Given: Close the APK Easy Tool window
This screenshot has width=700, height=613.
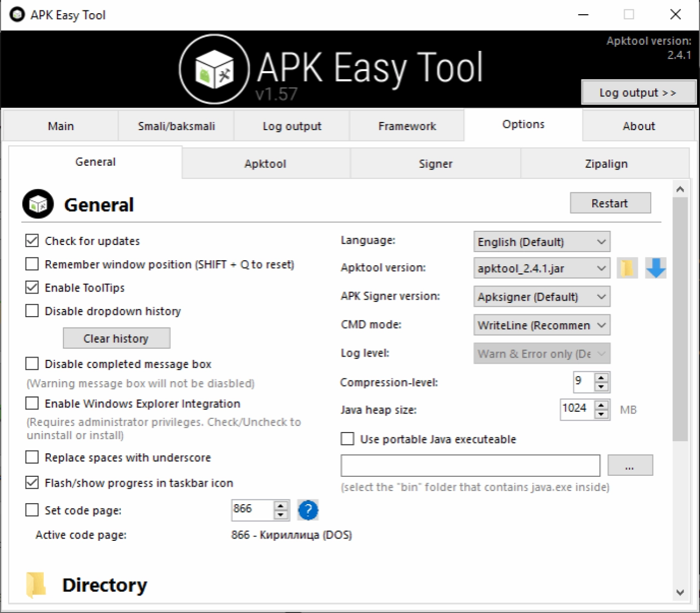Looking at the screenshot, I should pos(675,15).
